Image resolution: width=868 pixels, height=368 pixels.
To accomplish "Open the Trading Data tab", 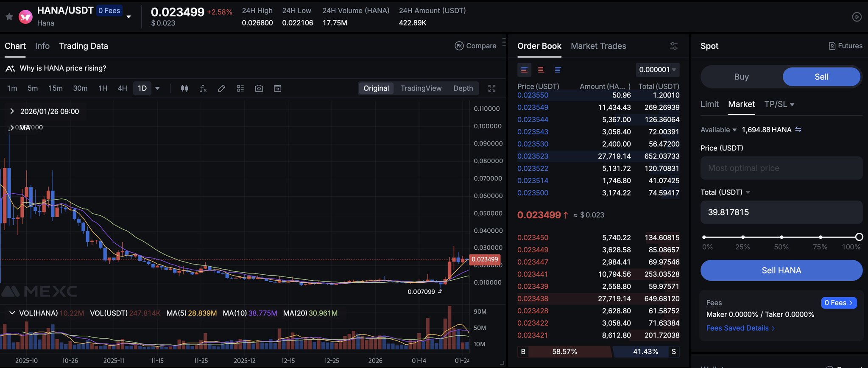I will pyautogui.click(x=84, y=46).
